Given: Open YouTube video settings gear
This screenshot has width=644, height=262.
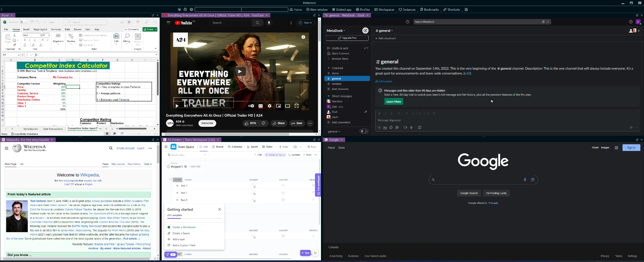Looking at the screenshot, I should tap(269, 106).
